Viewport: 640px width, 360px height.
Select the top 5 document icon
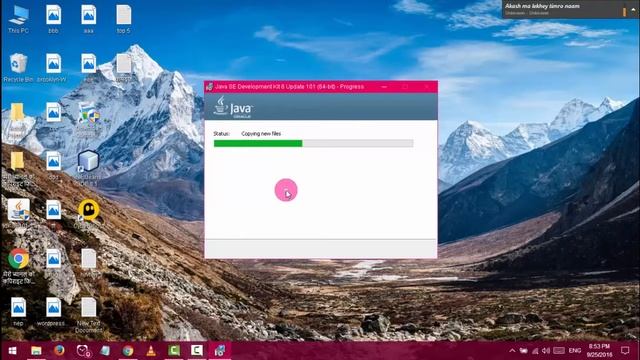pyautogui.click(x=123, y=18)
